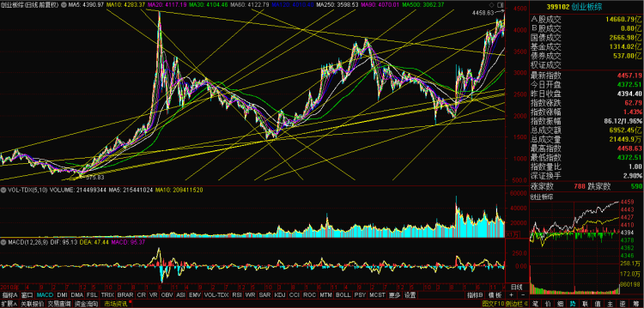Open the 关联报价 tab
This screenshot has height=309, width=644.
[x=32, y=304]
